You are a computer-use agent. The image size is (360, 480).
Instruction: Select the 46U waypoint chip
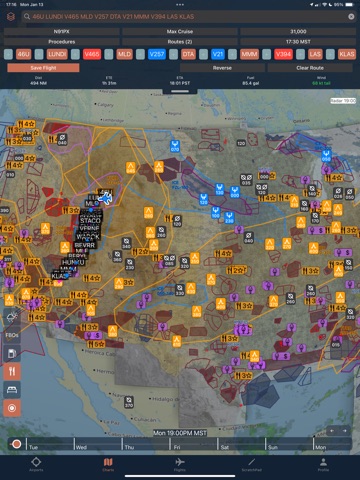[23, 54]
